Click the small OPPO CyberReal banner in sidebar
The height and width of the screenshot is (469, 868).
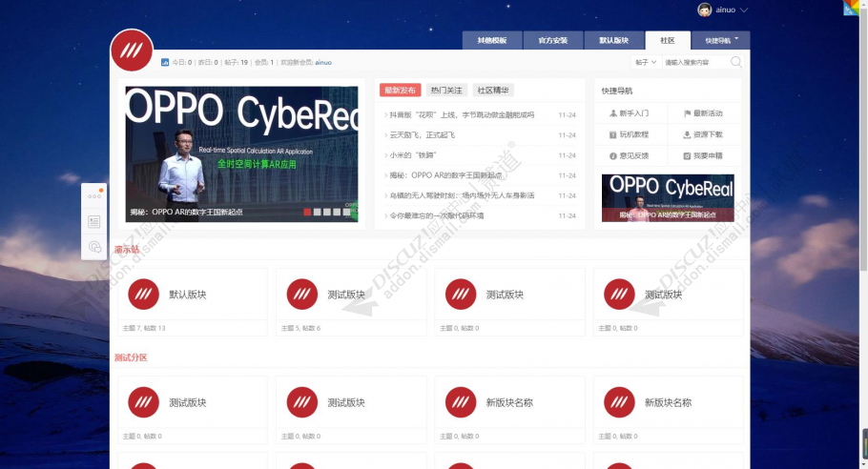[668, 198]
